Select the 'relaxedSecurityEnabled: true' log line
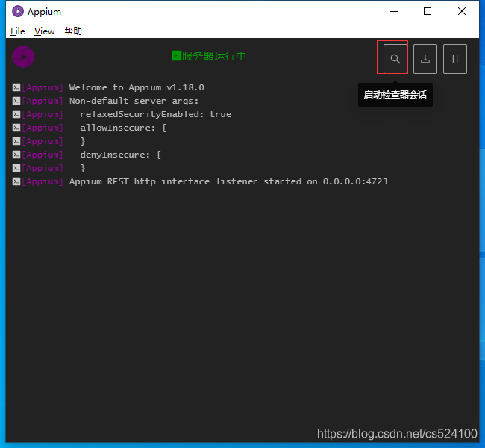Image resolution: width=485 pixels, height=448 pixels. [156, 114]
